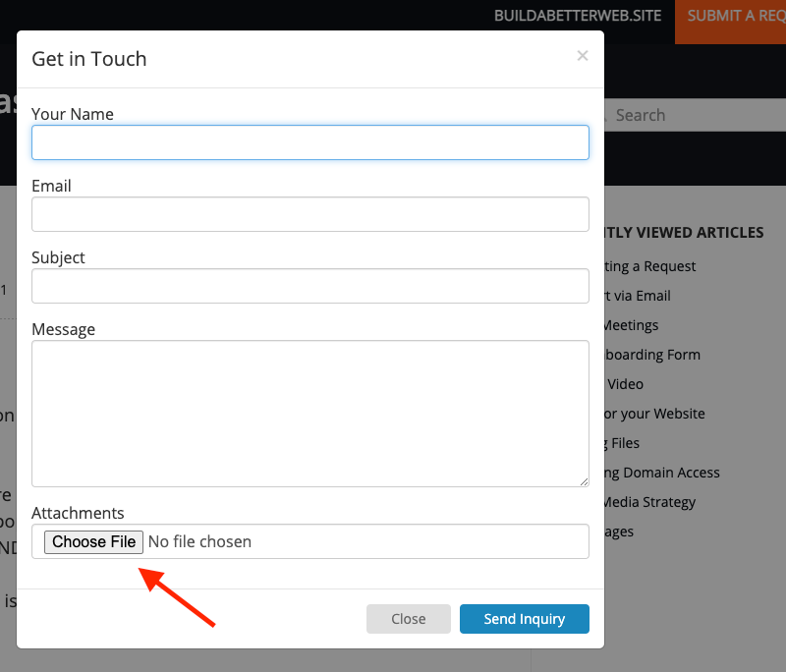
Task: Click inside the Message text area
Action: click(310, 413)
